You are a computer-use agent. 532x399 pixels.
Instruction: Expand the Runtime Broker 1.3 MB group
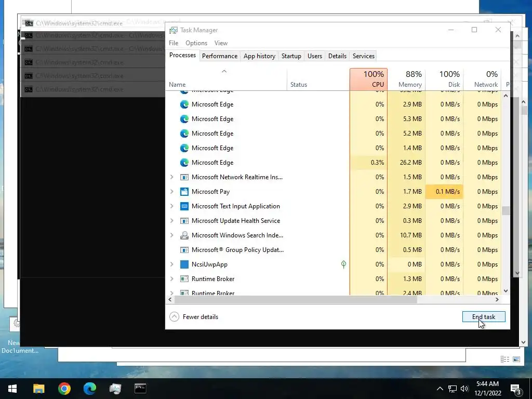[171, 279]
